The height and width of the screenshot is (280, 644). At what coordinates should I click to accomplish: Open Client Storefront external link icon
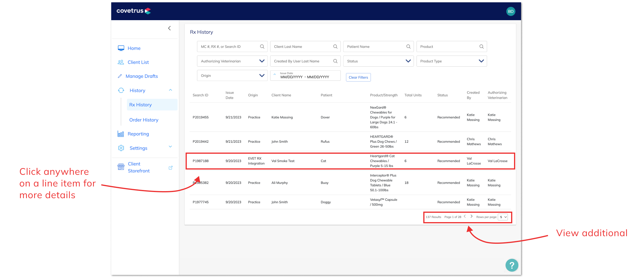tap(171, 168)
